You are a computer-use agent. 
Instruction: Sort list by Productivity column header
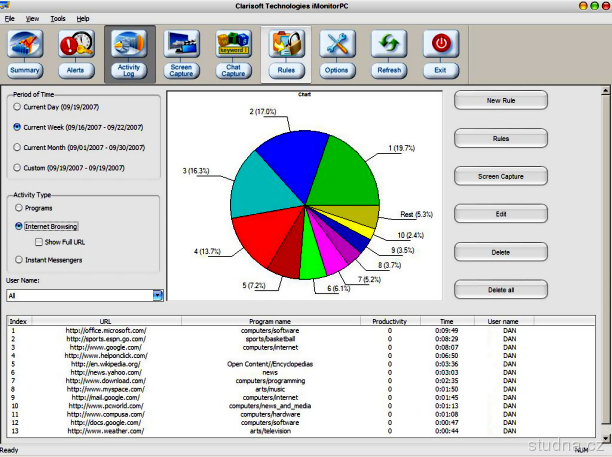[390, 321]
